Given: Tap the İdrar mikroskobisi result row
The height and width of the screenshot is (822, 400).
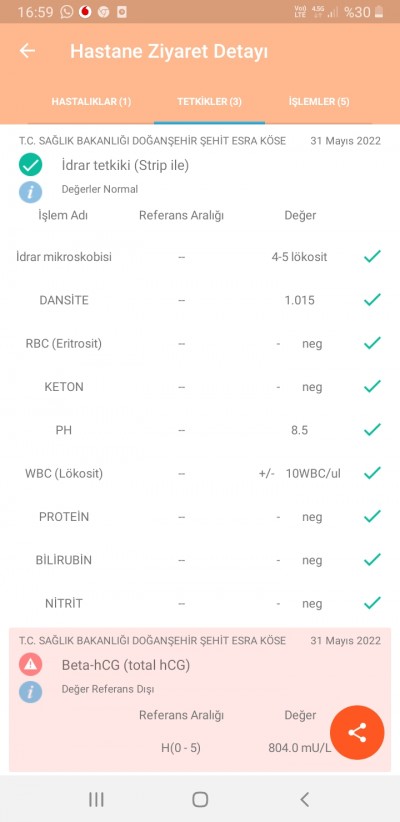Looking at the screenshot, I should (x=200, y=257).
